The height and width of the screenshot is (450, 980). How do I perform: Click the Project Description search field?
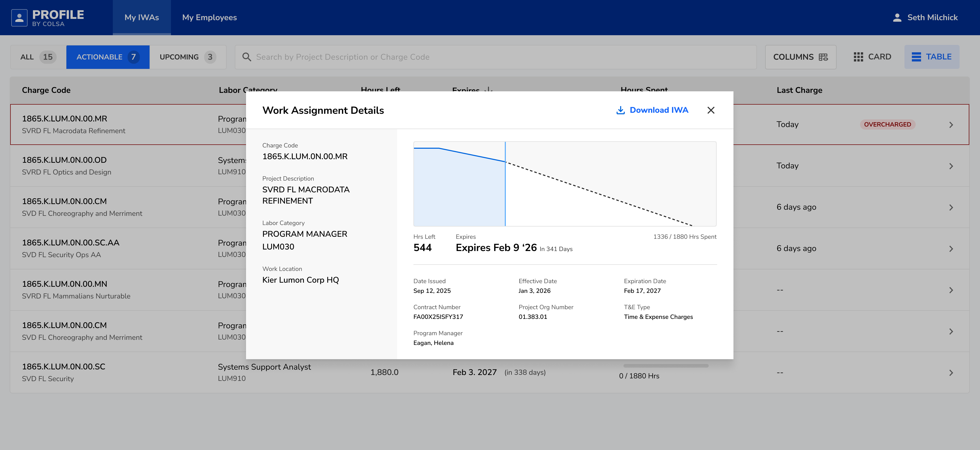tap(495, 57)
